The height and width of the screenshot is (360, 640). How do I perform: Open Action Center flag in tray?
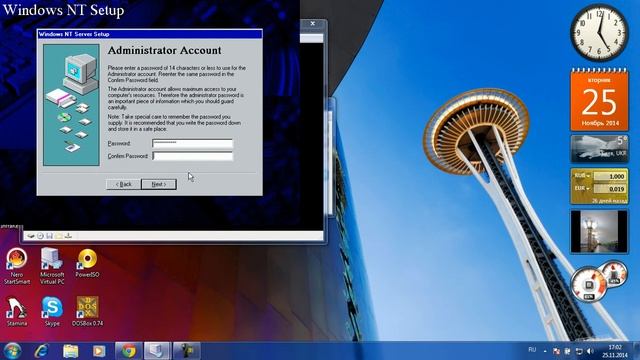tap(556, 351)
